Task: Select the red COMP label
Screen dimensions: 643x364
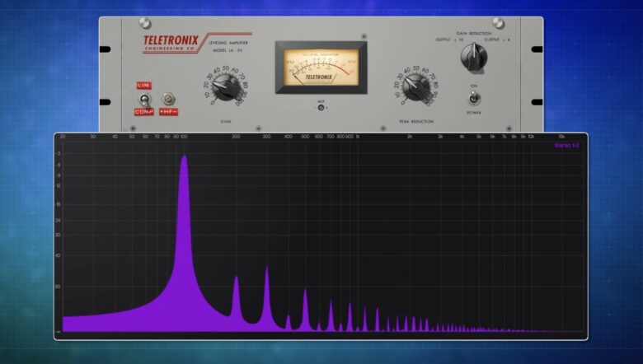Action: (x=144, y=111)
